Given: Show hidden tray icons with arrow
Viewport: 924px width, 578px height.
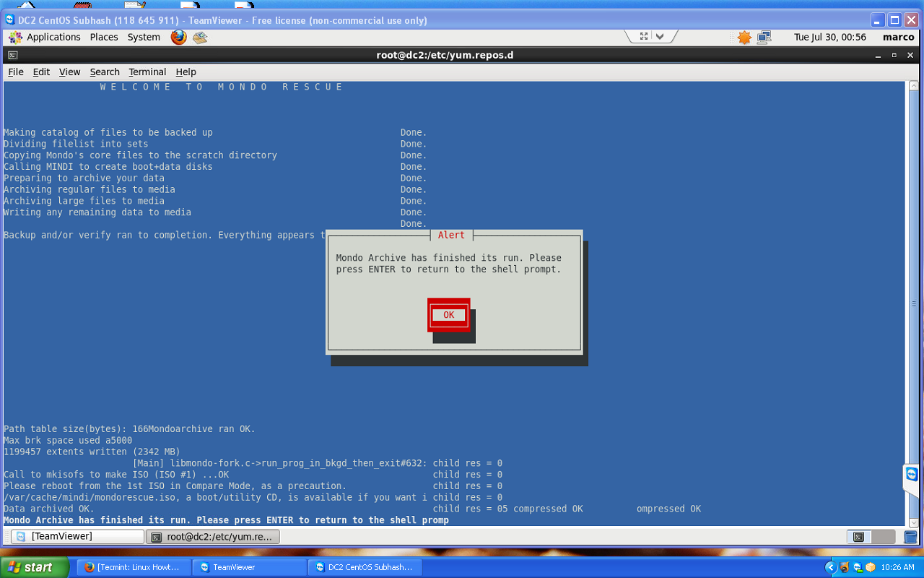Looking at the screenshot, I should tap(830, 567).
